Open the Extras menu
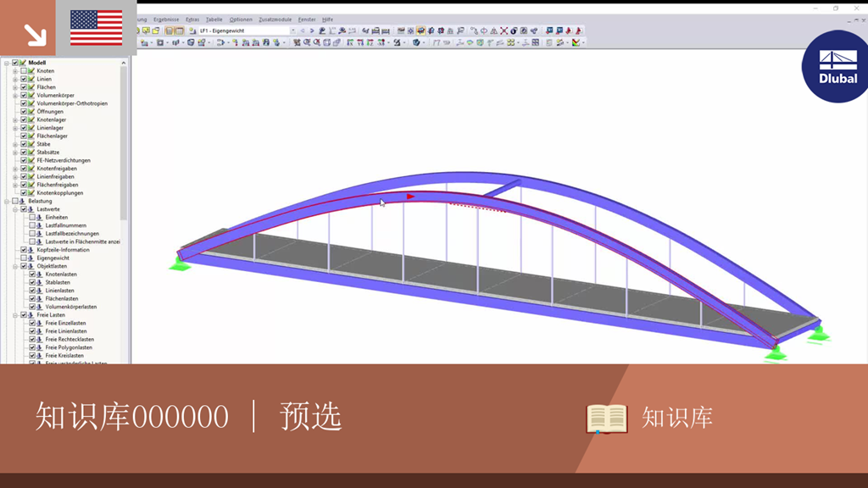Viewport: 868px width, 488px height. [x=192, y=19]
